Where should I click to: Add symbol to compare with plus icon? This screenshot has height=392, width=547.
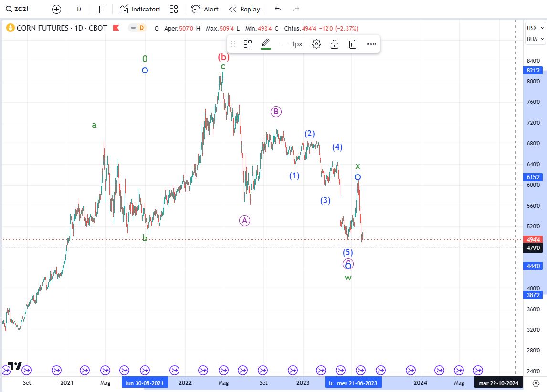pyautogui.click(x=56, y=10)
